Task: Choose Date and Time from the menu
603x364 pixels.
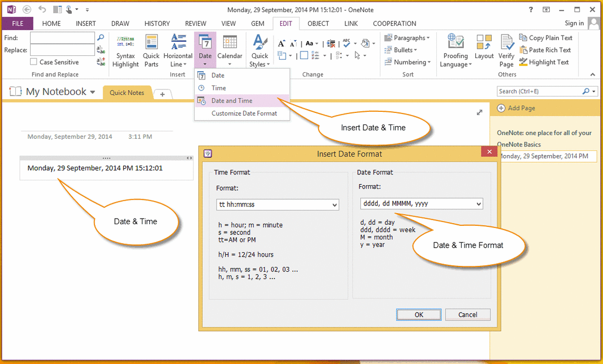Action: click(233, 100)
